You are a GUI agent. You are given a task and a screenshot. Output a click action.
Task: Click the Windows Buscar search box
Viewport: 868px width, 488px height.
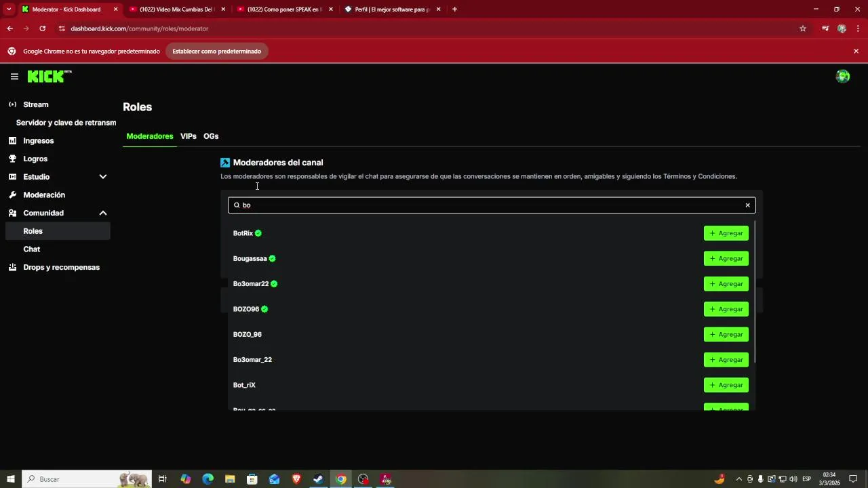[x=87, y=479]
